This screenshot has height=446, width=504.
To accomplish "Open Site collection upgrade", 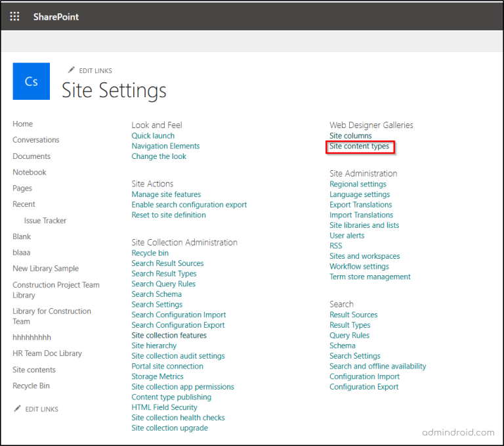I will [170, 428].
